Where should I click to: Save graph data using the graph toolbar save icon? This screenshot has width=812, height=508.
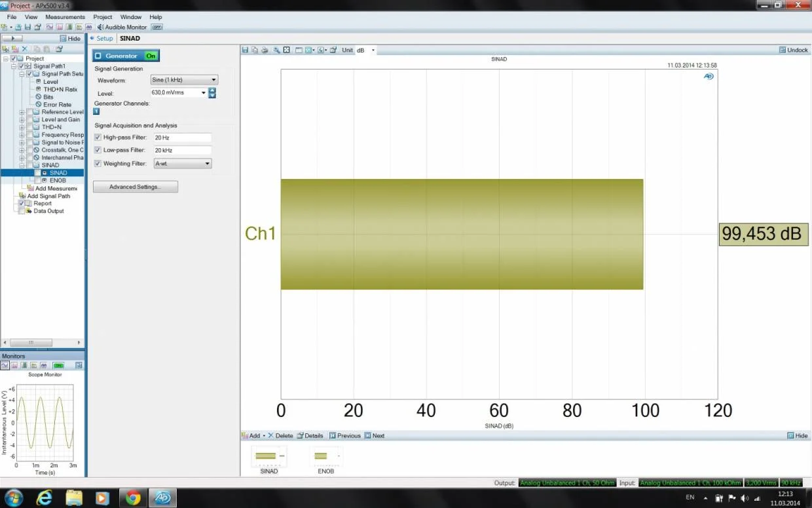pos(245,50)
